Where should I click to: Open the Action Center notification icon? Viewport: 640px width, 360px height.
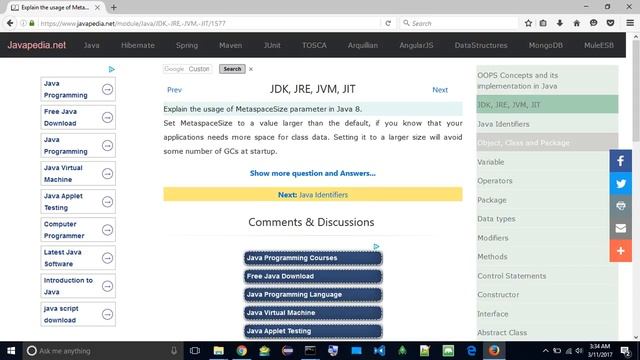625,351
